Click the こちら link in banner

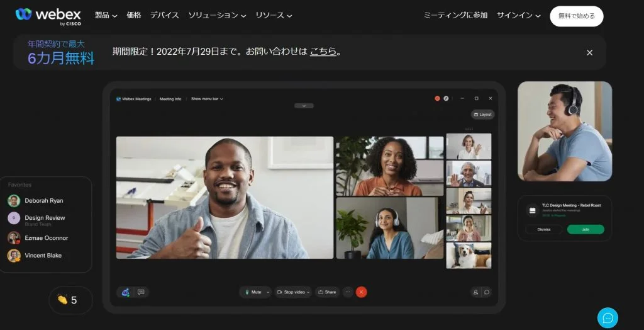tap(323, 52)
